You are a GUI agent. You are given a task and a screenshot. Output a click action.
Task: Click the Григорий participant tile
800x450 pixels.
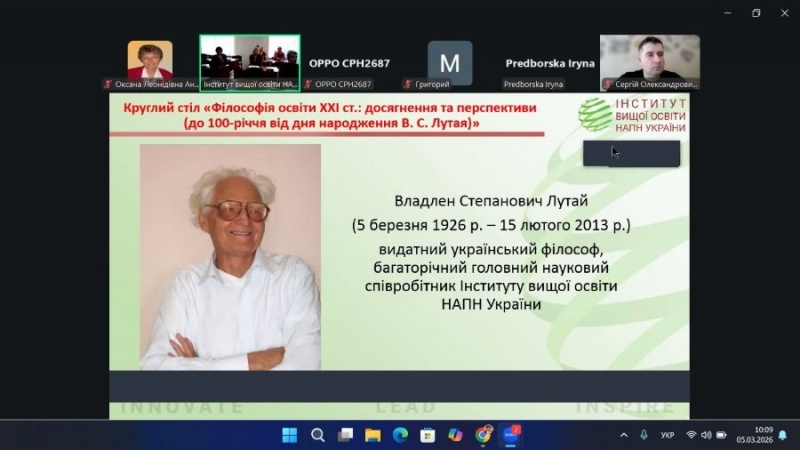(450, 63)
